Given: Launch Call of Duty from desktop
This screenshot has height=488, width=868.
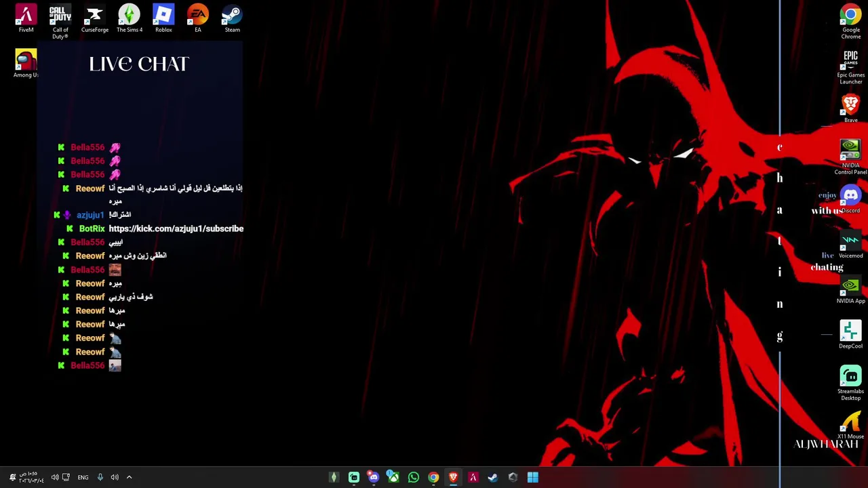Looking at the screenshot, I should tap(60, 22).
